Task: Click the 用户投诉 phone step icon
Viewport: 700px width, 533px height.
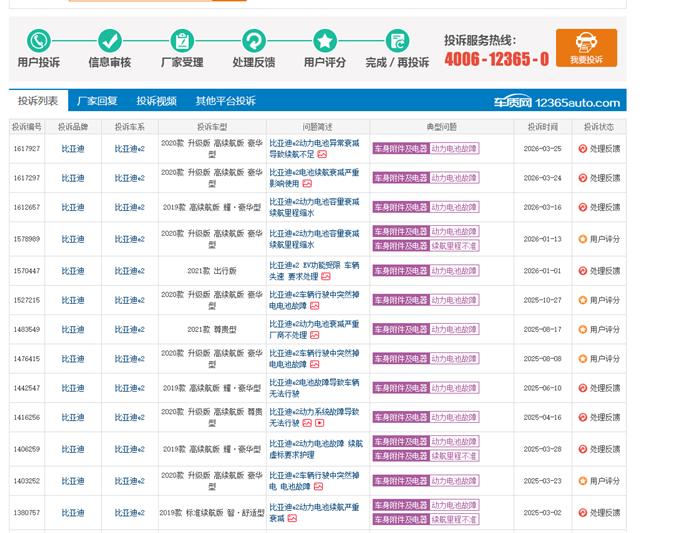Action: tap(39, 41)
